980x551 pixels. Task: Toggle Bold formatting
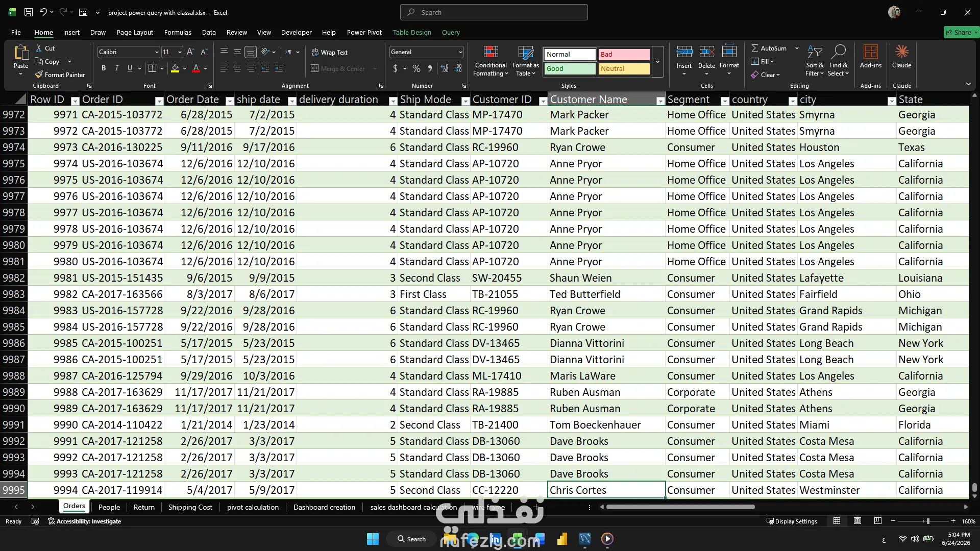coord(104,68)
